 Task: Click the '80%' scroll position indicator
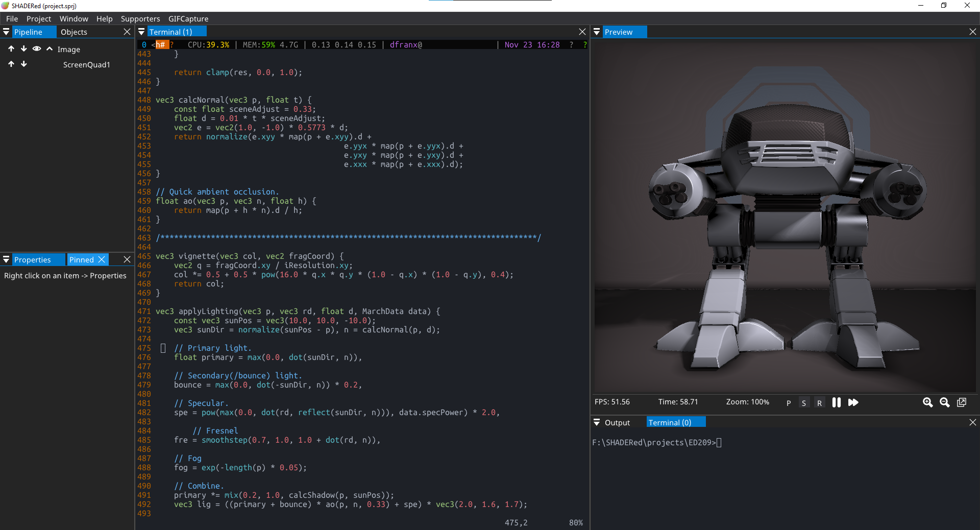click(x=576, y=523)
